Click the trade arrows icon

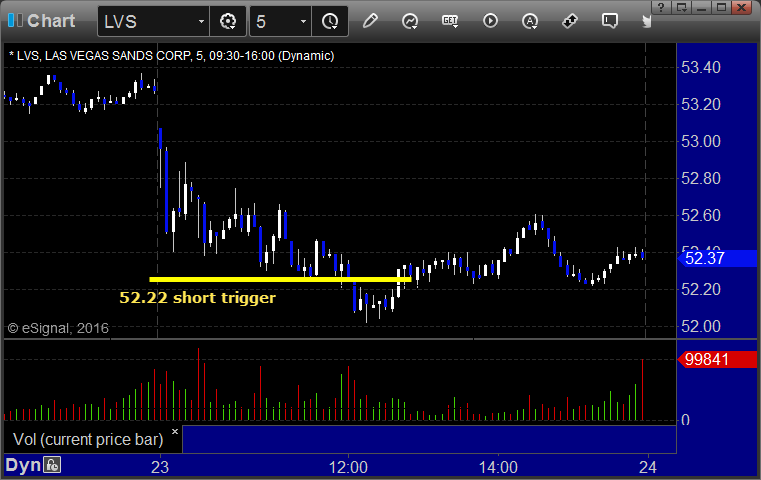(x=570, y=21)
